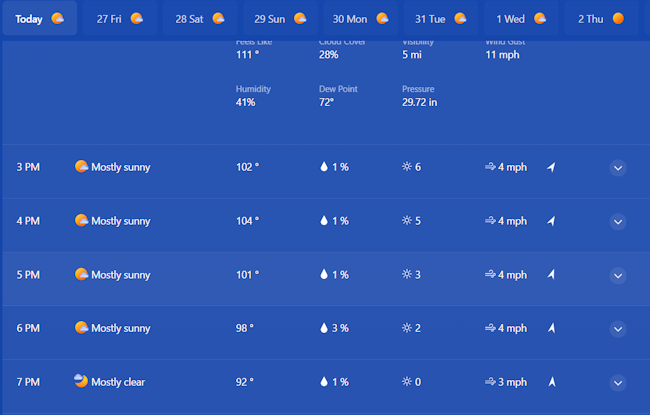Click the wind icon in 6 PM row
The image size is (650, 415).
click(490, 328)
